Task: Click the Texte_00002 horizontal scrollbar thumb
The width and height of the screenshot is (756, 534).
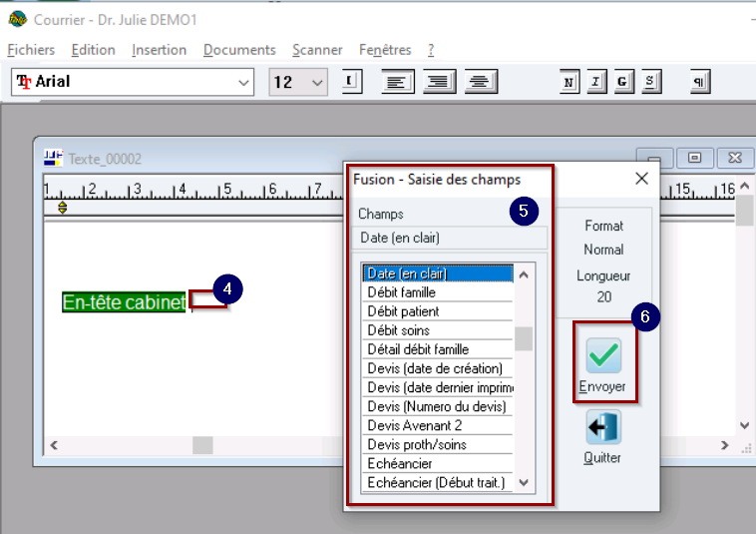Action: click(202, 445)
